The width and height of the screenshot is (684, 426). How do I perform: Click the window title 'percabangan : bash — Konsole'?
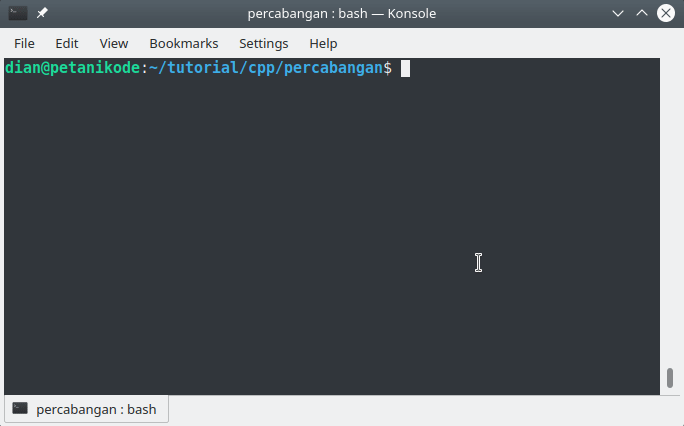pyautogui.click(x=342, y=14)
